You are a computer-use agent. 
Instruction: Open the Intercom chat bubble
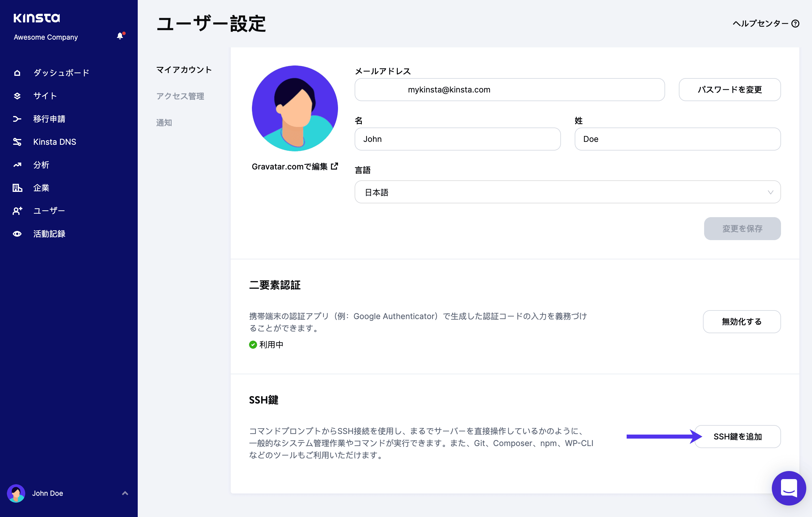tap(789, 488)
